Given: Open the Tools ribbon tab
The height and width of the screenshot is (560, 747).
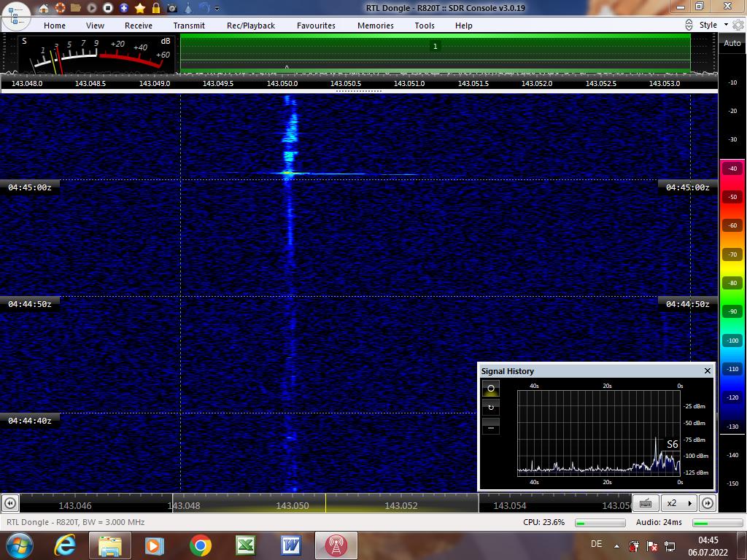Looking at the screenshot, I should [425, 26].
